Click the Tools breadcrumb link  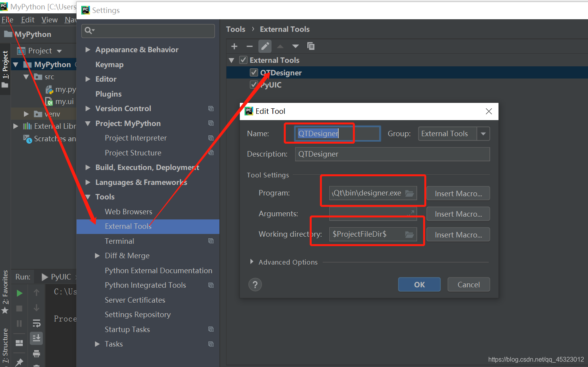click(x=236, y=29)
